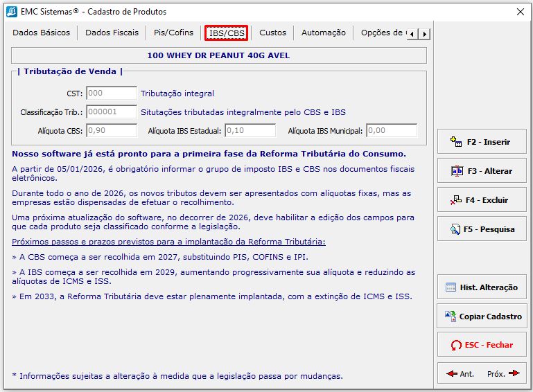This screenshot has width=533, height=392.
Task: Click the line about Reforma Tributária in 2033
Action: (x=212, y=296)
